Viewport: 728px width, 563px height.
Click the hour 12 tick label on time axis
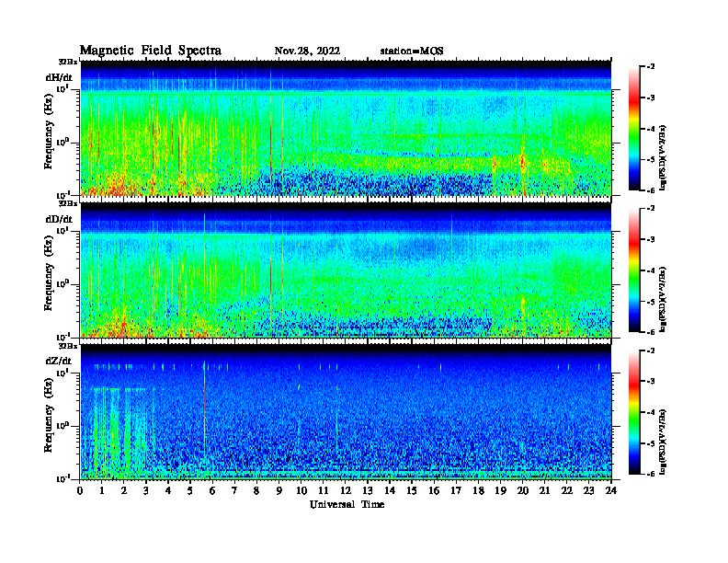click(x=346, y=491)
